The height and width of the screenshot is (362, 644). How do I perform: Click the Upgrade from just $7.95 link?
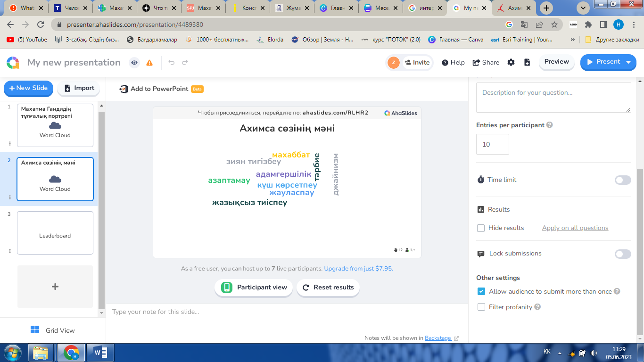(358, 269)
